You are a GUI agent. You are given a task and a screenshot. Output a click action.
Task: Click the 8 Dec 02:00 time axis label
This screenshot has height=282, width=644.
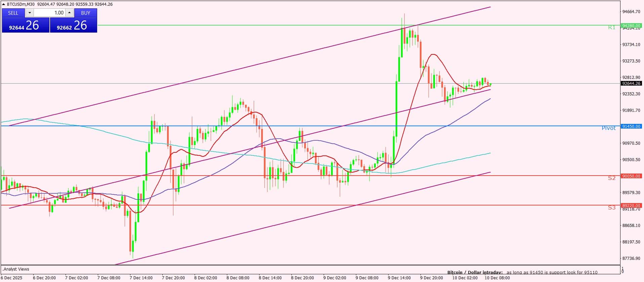(206, 278)
